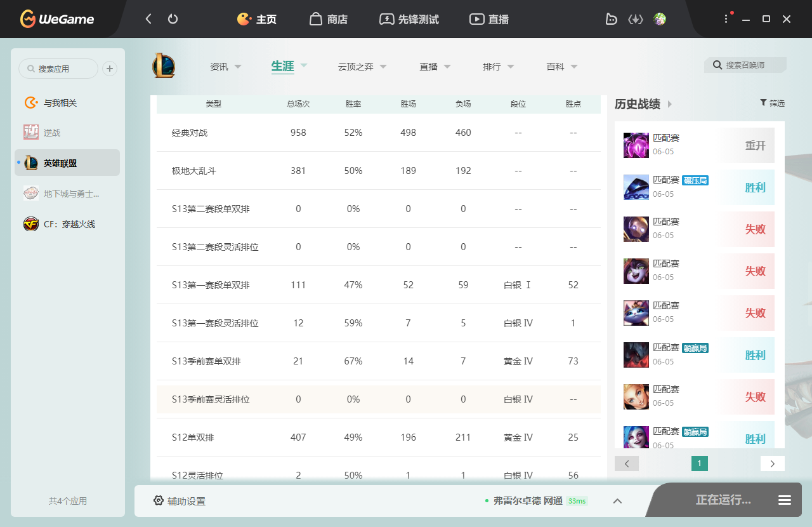Switch to 先锋测试 tab
Viewport: 812px width, 527px height.
click(409, 19)
